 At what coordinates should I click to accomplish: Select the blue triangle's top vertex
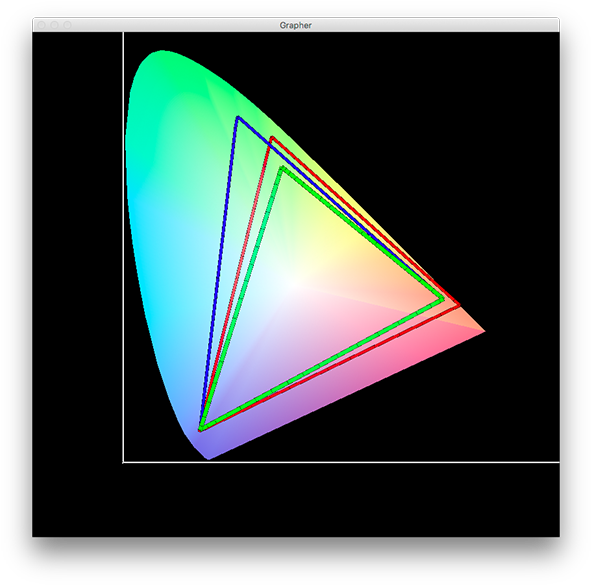tap(238, 118)
